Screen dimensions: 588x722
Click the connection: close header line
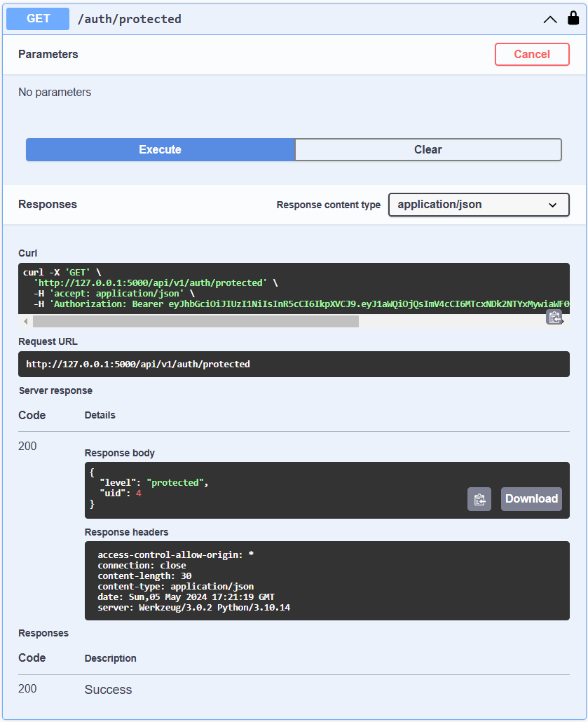click(x=142, y=565)
